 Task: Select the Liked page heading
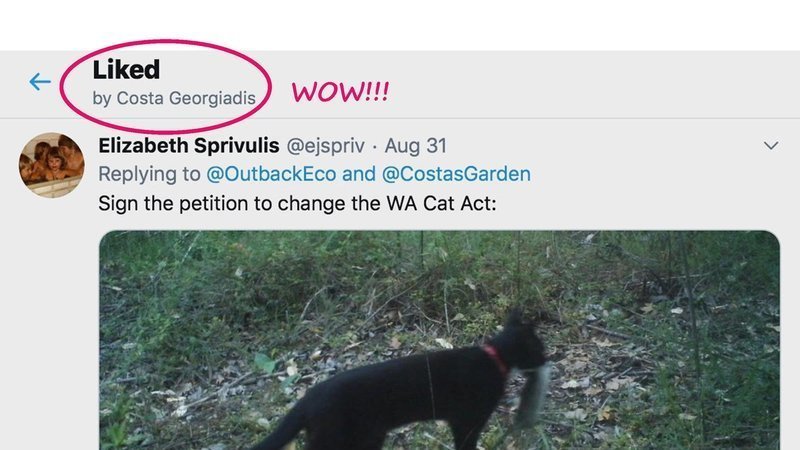[126, 69]
